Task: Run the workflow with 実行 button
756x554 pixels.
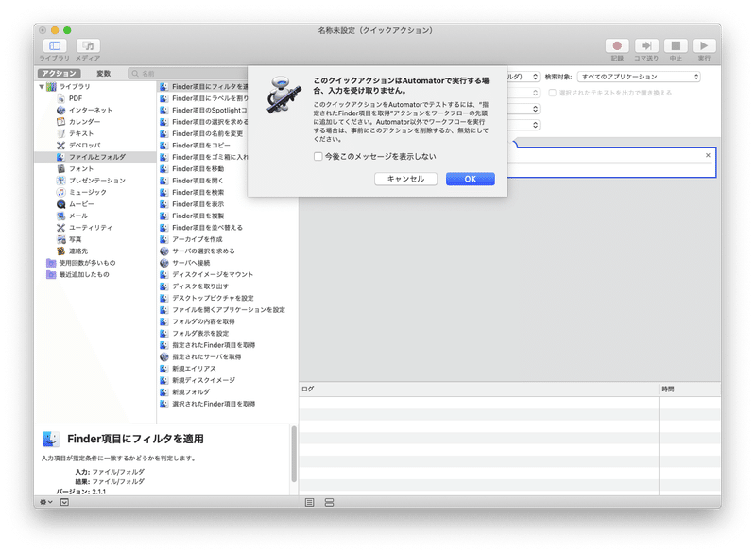Action: click(x=704, y=45)
